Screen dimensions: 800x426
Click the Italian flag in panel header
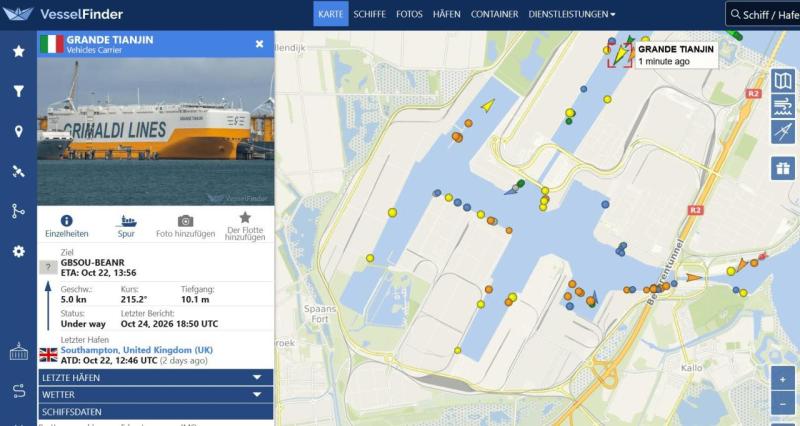52,44
